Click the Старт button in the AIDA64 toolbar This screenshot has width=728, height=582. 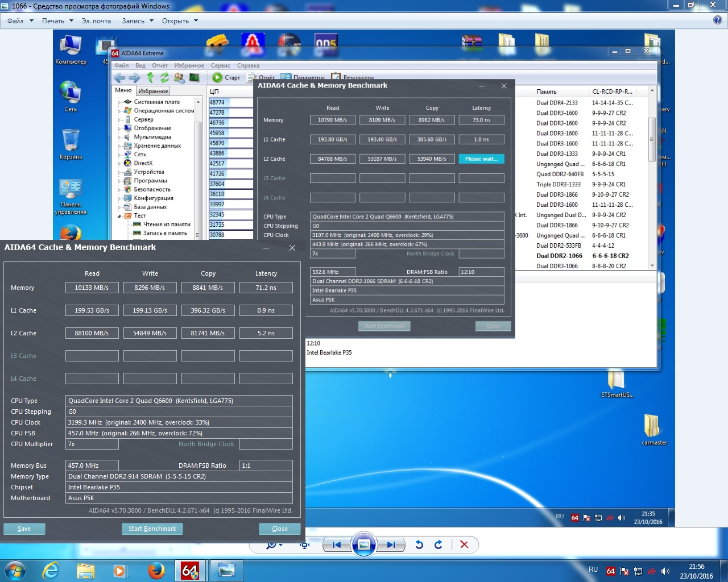(226, 77)
